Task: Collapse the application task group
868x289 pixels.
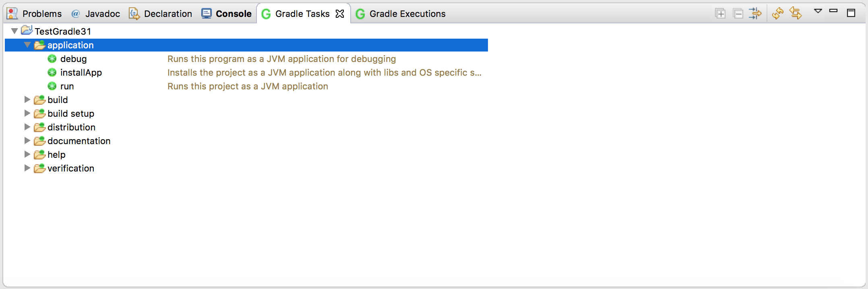Action: click(27, 45)
